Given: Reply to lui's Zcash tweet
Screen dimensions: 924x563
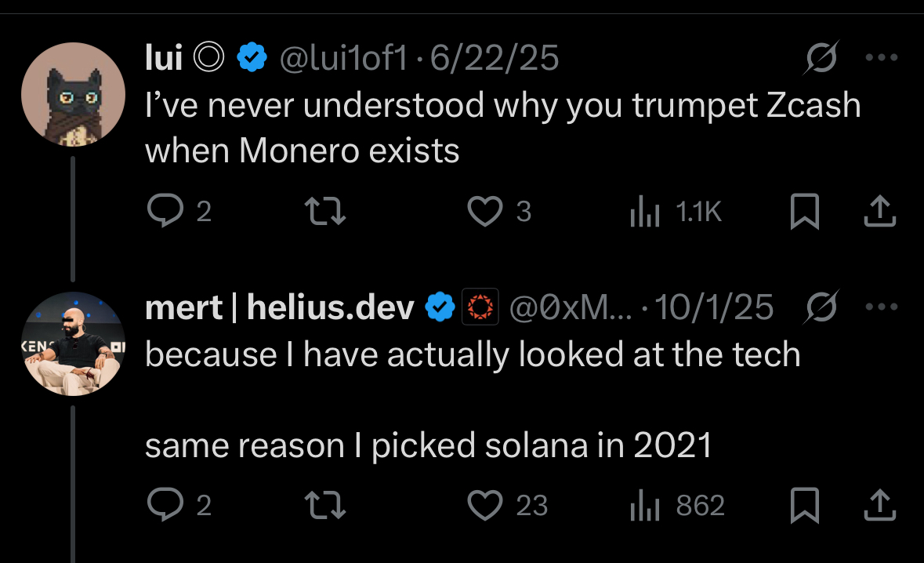Looking at the screenshot, I should [163, 212].
